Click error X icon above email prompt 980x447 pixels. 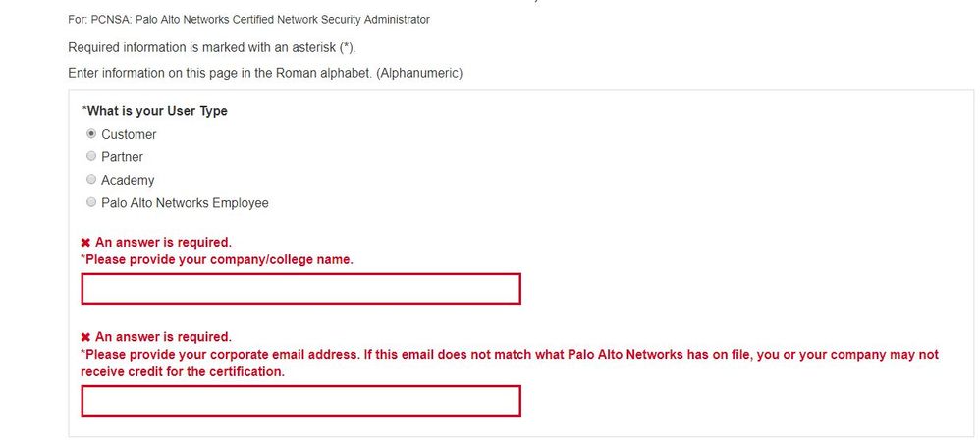coord(85,337)
